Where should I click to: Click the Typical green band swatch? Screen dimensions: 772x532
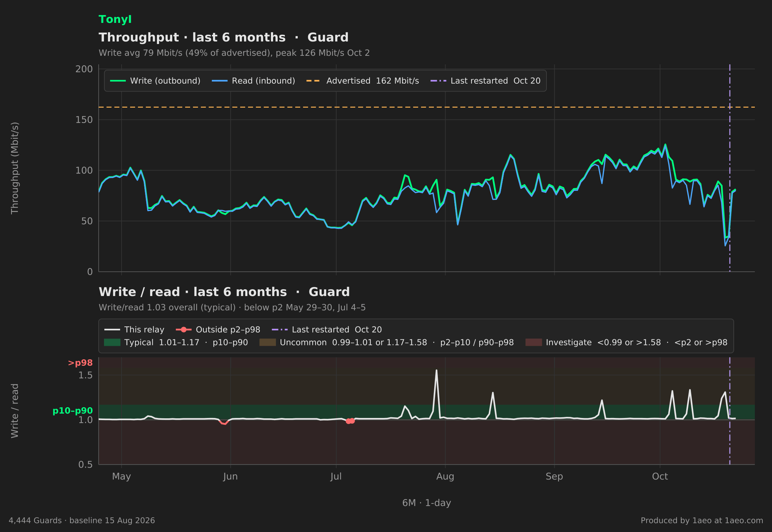[x=112, y=343]
